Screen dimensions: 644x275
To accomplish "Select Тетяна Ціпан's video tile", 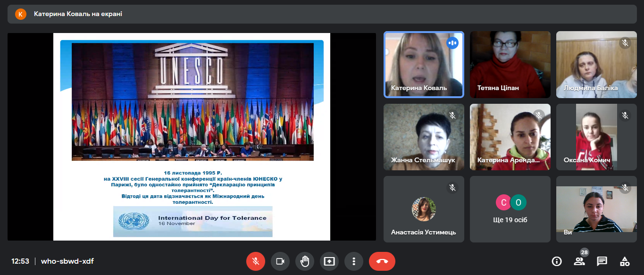I will [x=510, y=65].
